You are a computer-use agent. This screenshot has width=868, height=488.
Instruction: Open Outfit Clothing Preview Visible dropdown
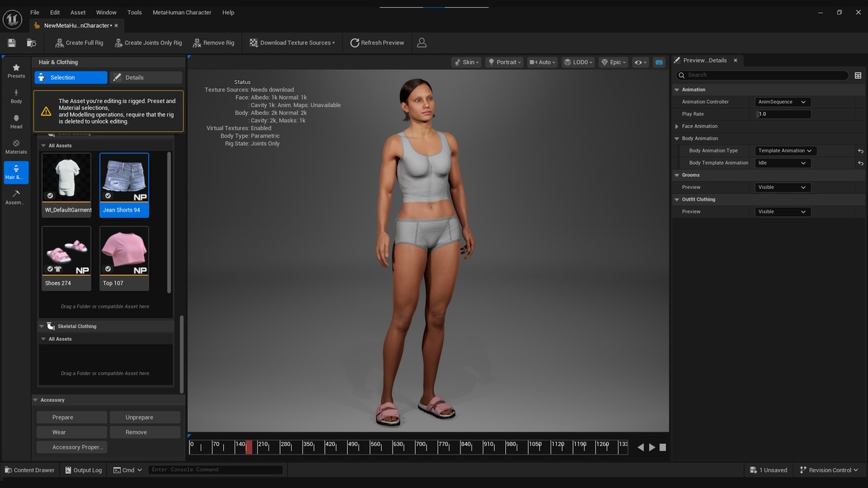pyautogui.click(x=783, y=211)
